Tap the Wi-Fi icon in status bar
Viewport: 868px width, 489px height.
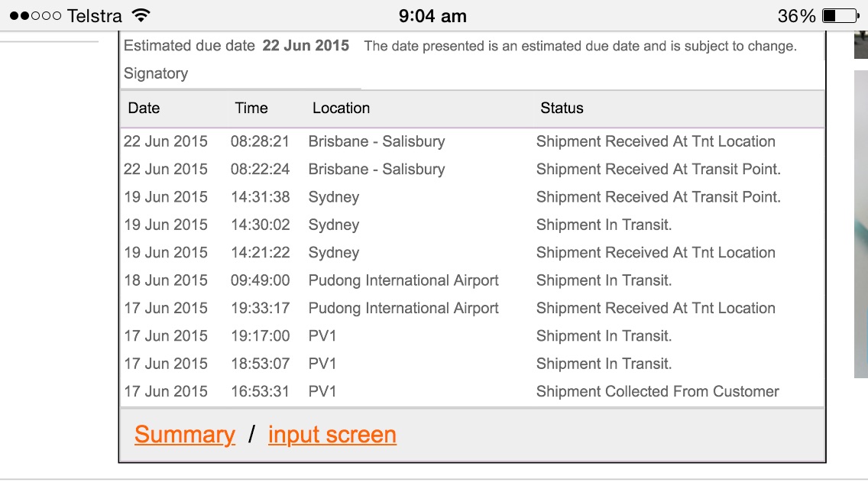[141, 16]
